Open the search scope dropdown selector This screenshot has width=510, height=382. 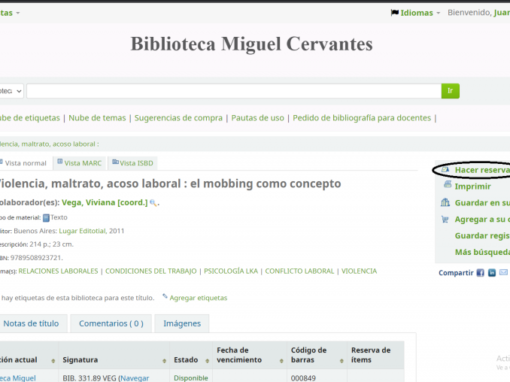(11, 91)
